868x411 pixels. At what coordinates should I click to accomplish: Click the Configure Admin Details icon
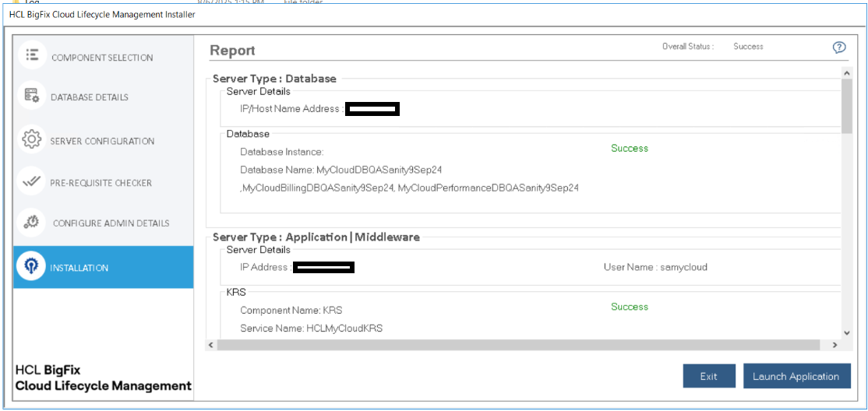pyautogui.click(x=32, y=223)
